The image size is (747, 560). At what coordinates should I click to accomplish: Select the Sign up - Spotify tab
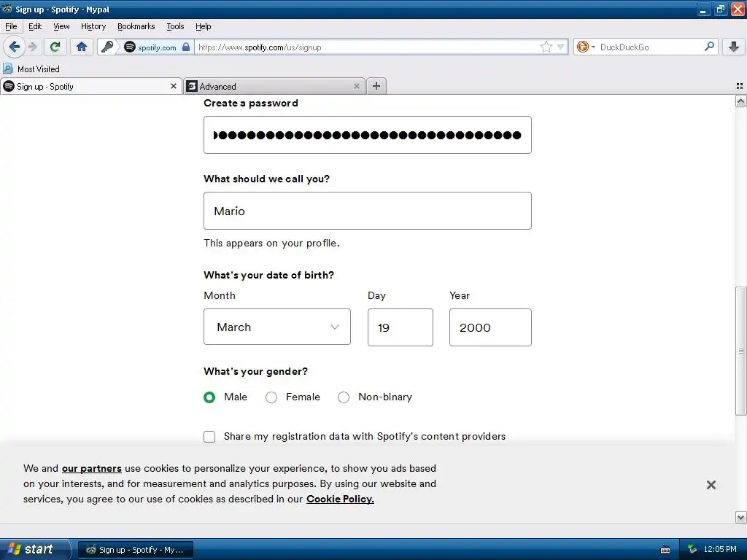(91, 86)
